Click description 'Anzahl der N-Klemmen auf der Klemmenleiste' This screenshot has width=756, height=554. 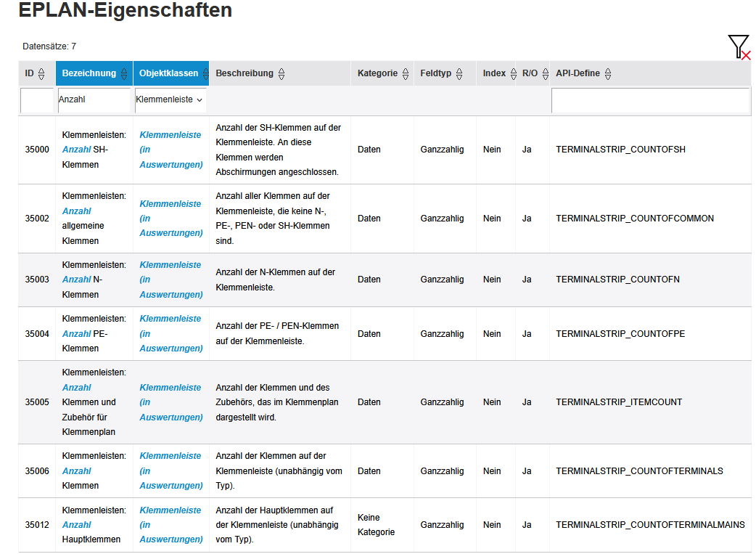275,280
